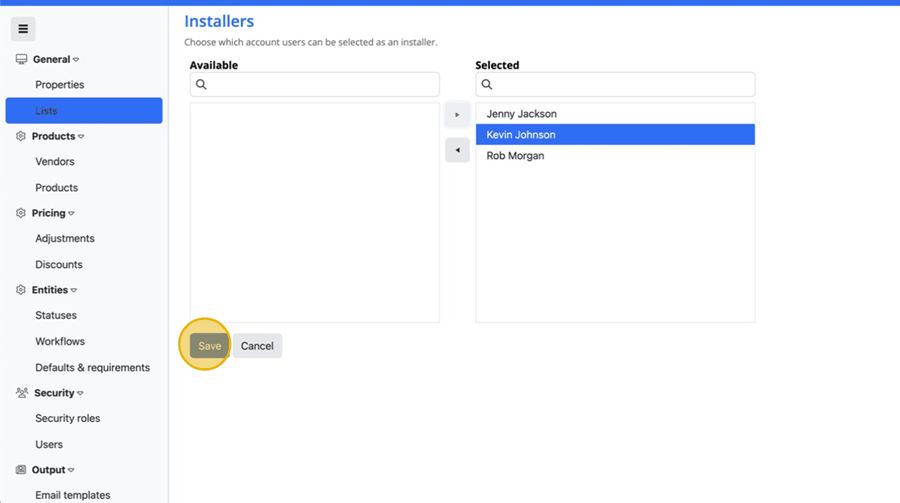Click the Available search field

[320, 85]
